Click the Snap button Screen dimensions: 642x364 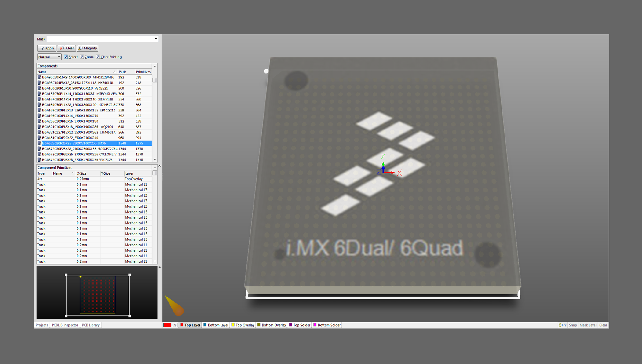(x=573, y=325)
